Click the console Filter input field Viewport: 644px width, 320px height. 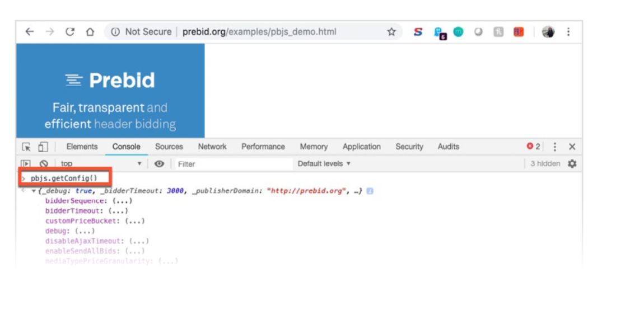[x=232, y=164]
